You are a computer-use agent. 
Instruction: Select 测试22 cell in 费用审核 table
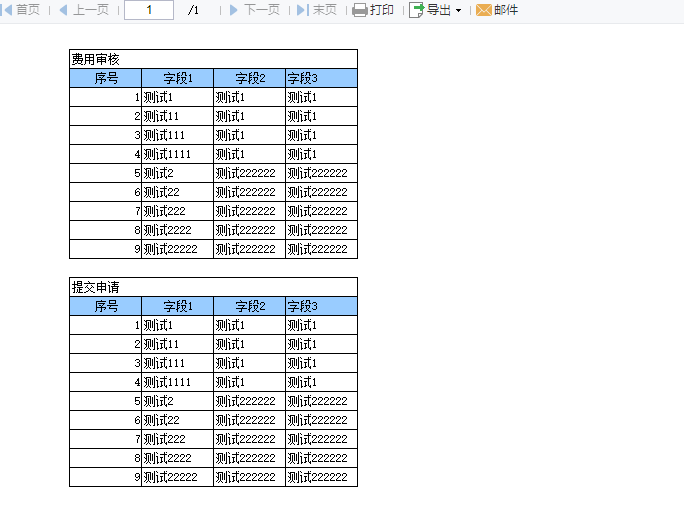pyautogui.click(x=178, y=192)
